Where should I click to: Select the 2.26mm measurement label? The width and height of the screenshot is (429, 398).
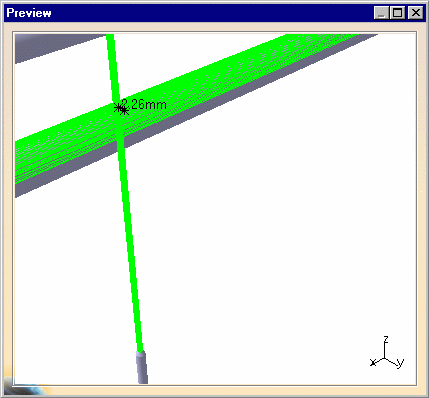(144, 104)
